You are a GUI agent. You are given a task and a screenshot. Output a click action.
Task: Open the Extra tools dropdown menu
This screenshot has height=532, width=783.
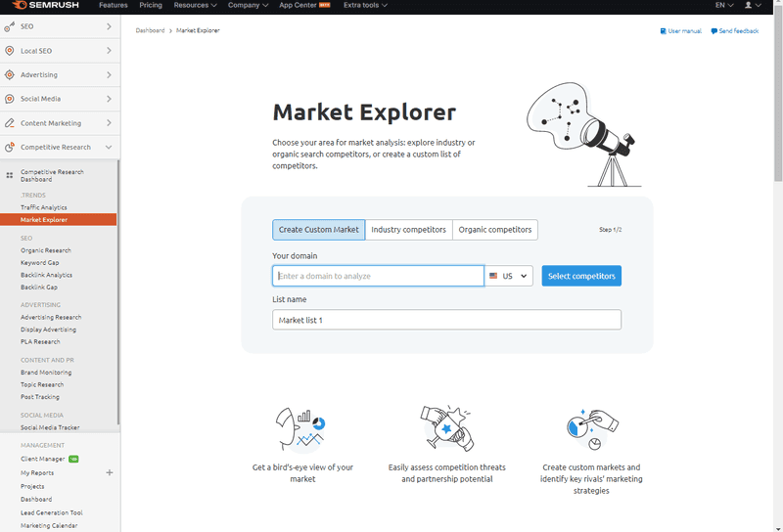[x=365, y=5]
